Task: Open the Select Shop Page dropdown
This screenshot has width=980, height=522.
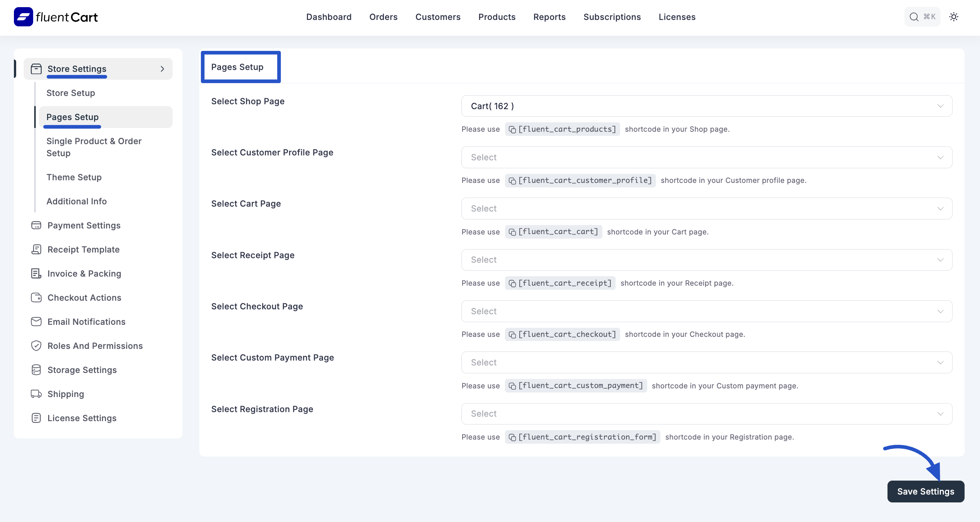Action: click(x=707, y=106)
